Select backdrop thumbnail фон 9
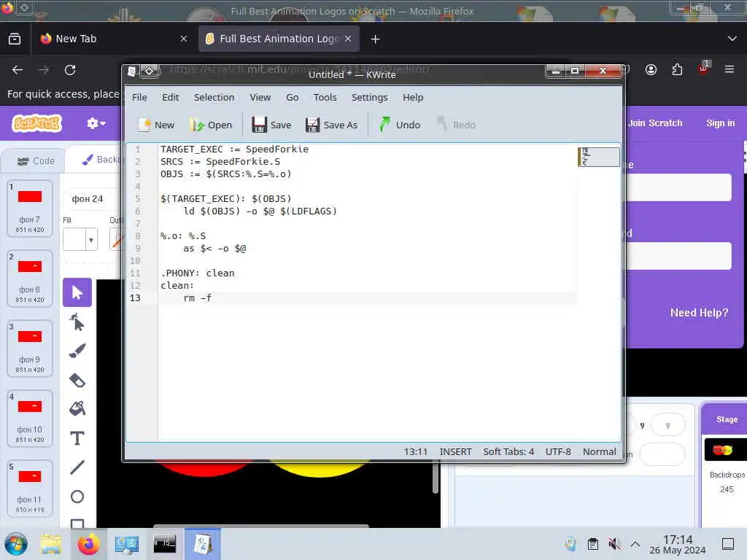This screenshot has height=560, width=747. point(29,348)
